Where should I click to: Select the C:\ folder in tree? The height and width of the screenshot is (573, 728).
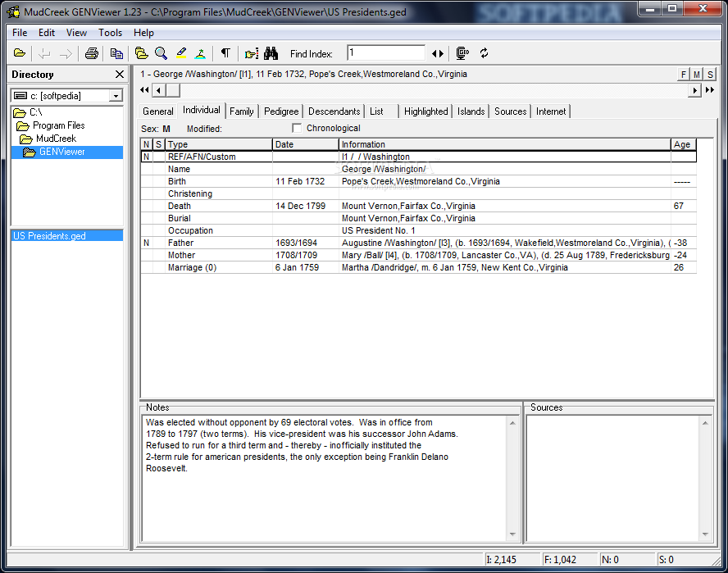(28, 112)
